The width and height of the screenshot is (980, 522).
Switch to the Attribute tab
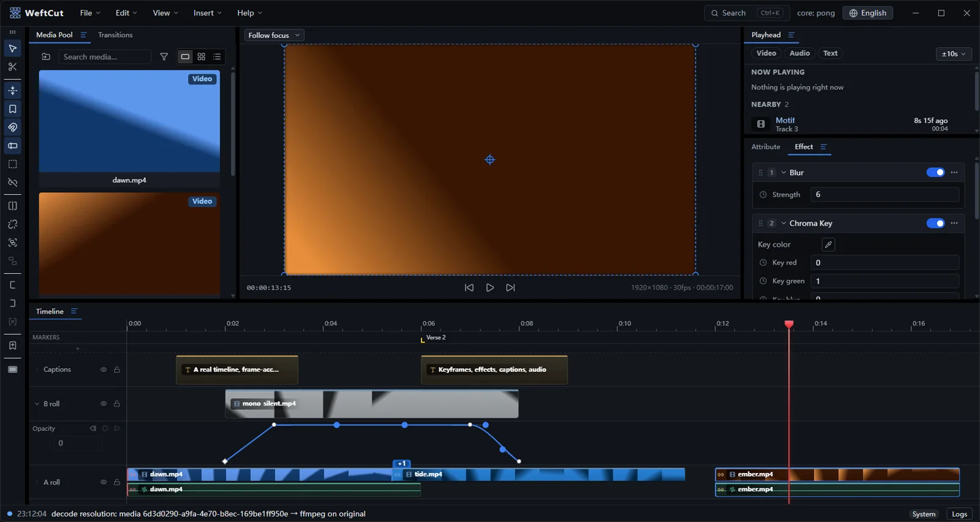click(x=766, y=147)
